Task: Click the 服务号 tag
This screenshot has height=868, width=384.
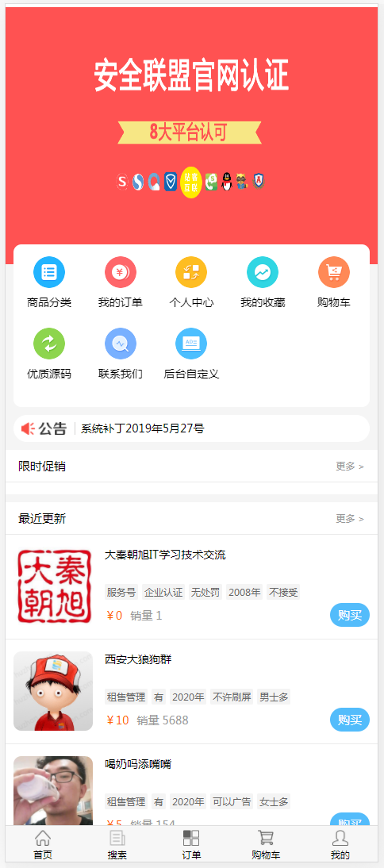Action: coord(121,593)
